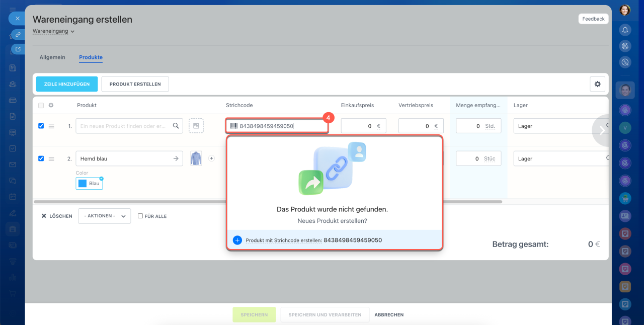Click the image placeholder icon in row 1
644x325 pixels.
(196, 126)
